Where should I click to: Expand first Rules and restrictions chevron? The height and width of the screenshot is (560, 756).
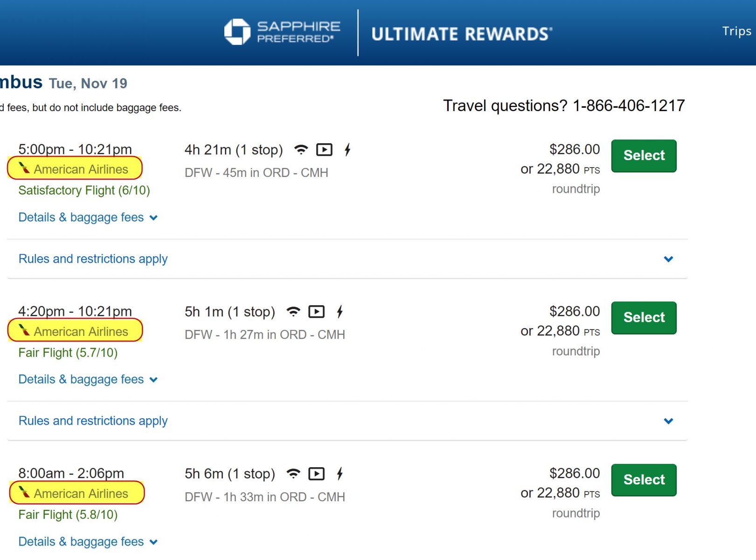coord(668,259)
